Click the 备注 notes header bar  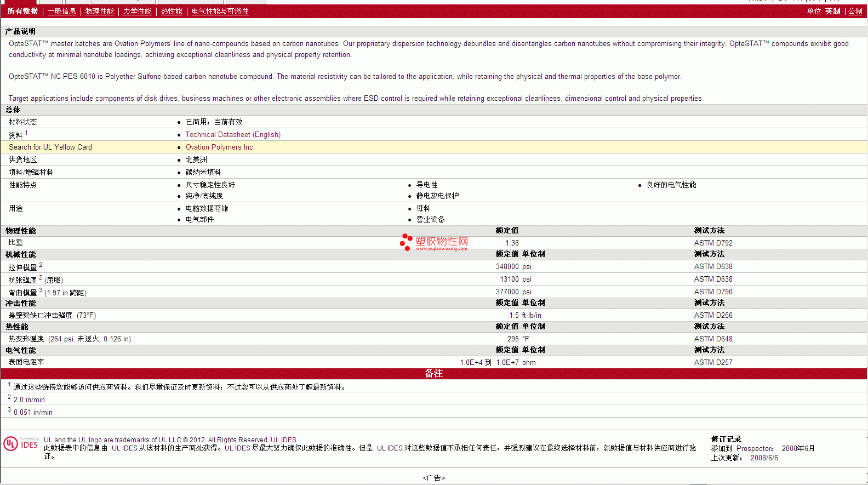tap(433, 373)
